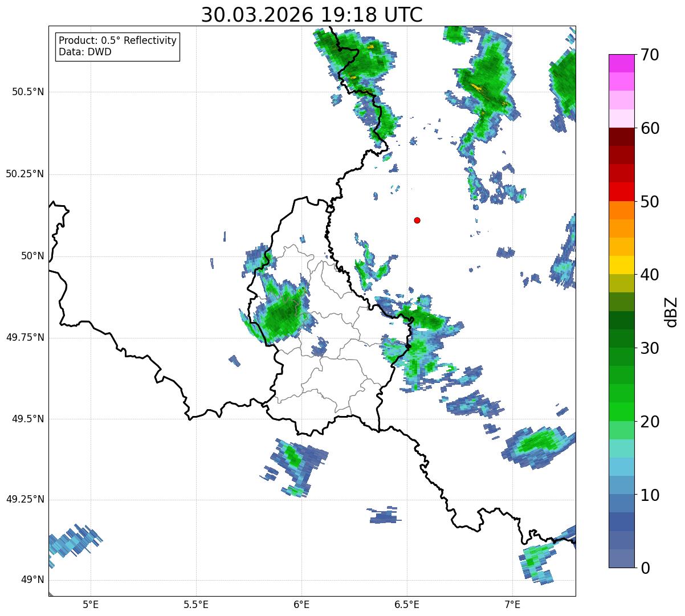This screenshot has width=685, height=616.
Task: Click the '49.25°N' latitude label
Action: (x=25, y=500)
